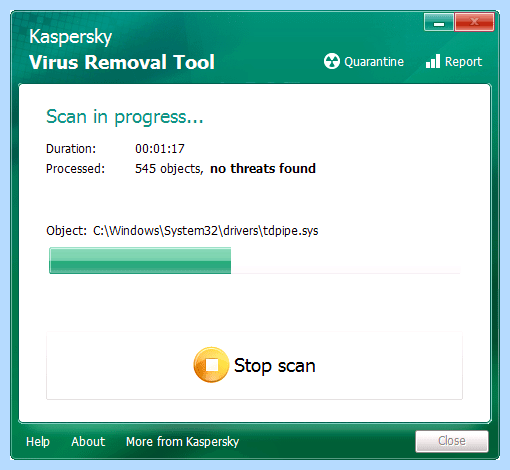Click the '545 objects,' processed count
This screenshot has width=510, height=470.
coord(169,169)
